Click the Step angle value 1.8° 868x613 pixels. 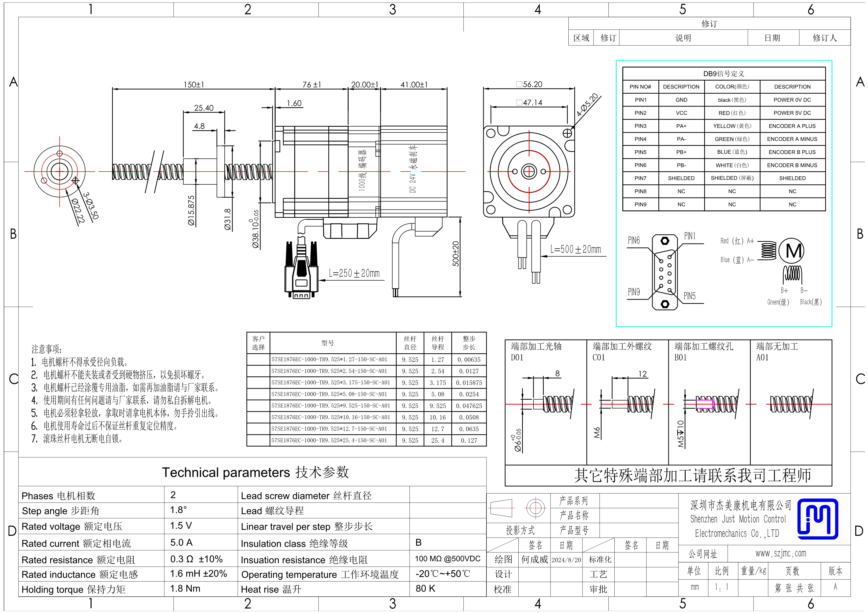click(x=178, y=510)
